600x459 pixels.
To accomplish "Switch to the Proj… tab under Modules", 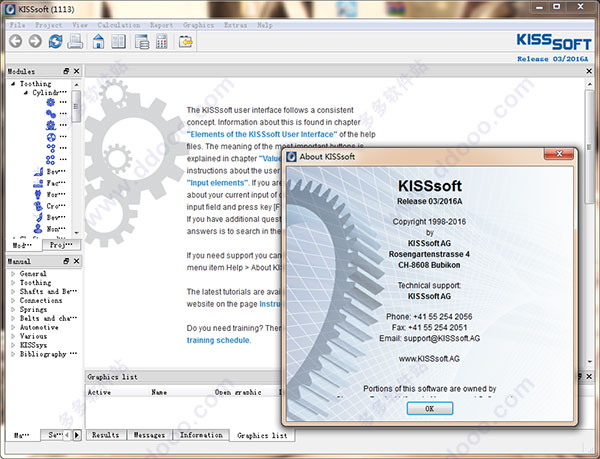I will pos(61,245).
